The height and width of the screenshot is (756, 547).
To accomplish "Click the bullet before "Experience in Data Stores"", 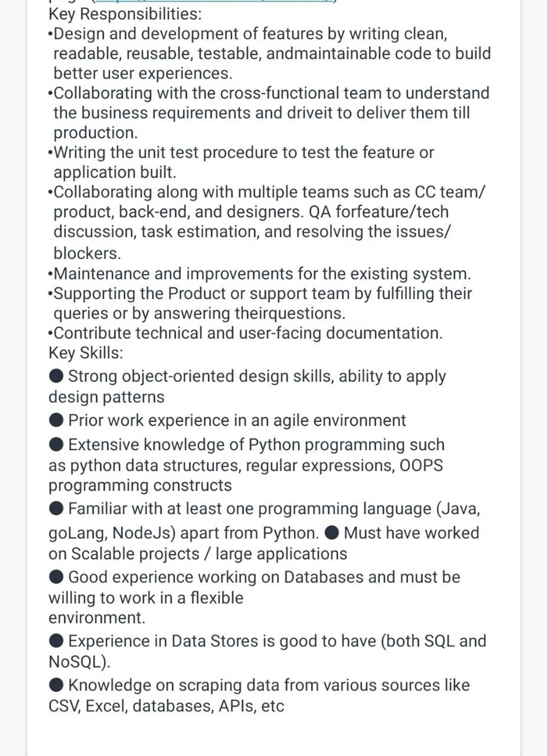I will click(x=56, y=641).
